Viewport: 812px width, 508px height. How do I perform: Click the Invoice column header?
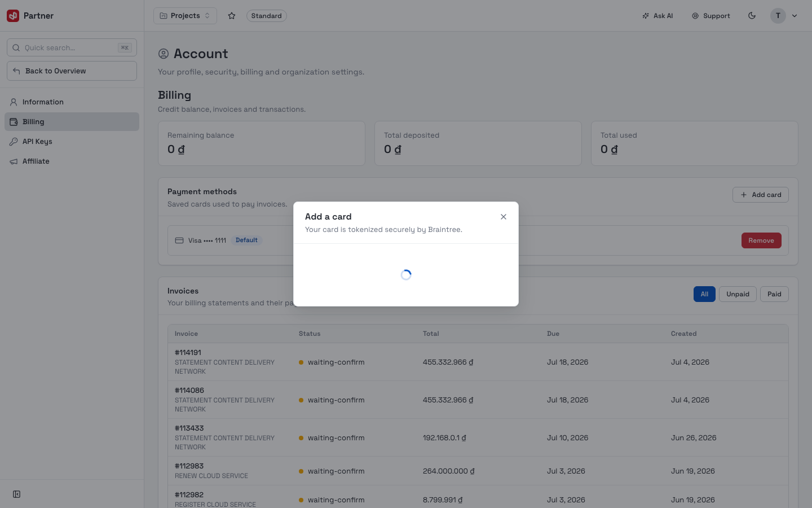[186, 334]
